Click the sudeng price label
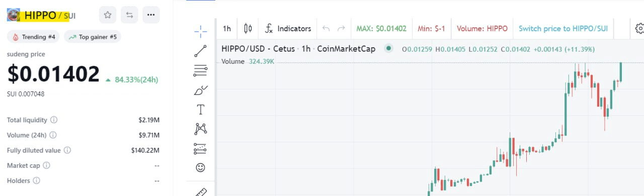The height and width of the screenshot is (196, 644). [x=26, y=54]
